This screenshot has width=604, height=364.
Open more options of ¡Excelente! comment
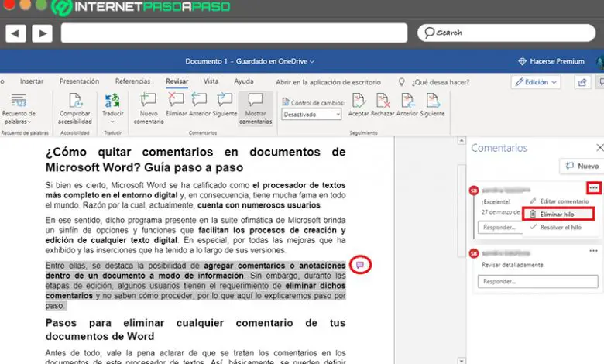click(x=594, y=188)
